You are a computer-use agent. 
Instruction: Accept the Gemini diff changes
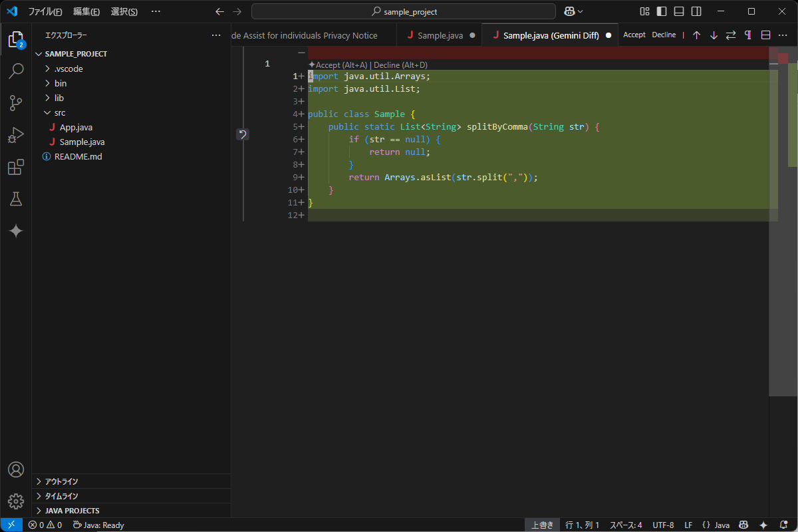coord(634,35)
